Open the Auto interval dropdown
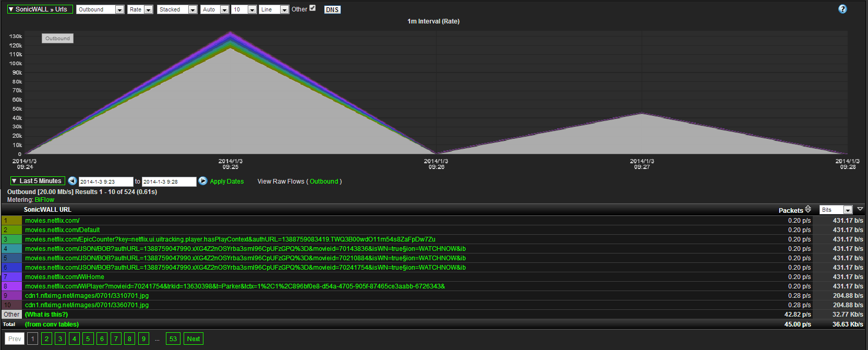The image size is (868, 350). pos(214,9)
